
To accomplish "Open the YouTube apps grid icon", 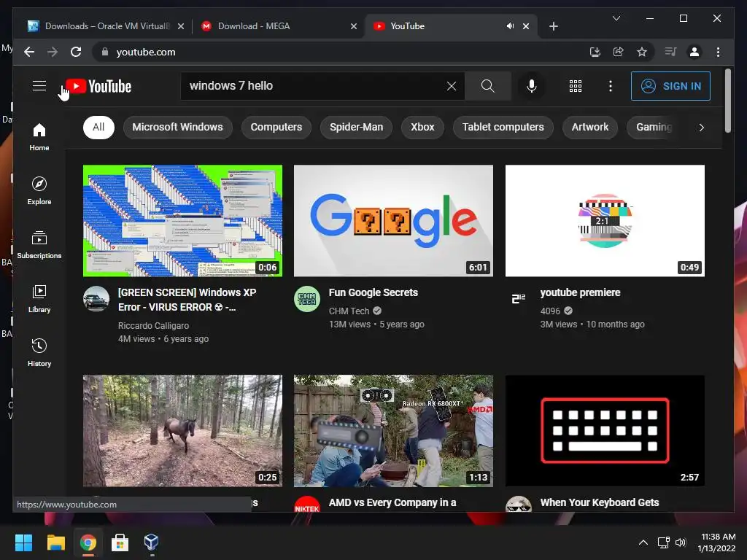I will 576,86.
